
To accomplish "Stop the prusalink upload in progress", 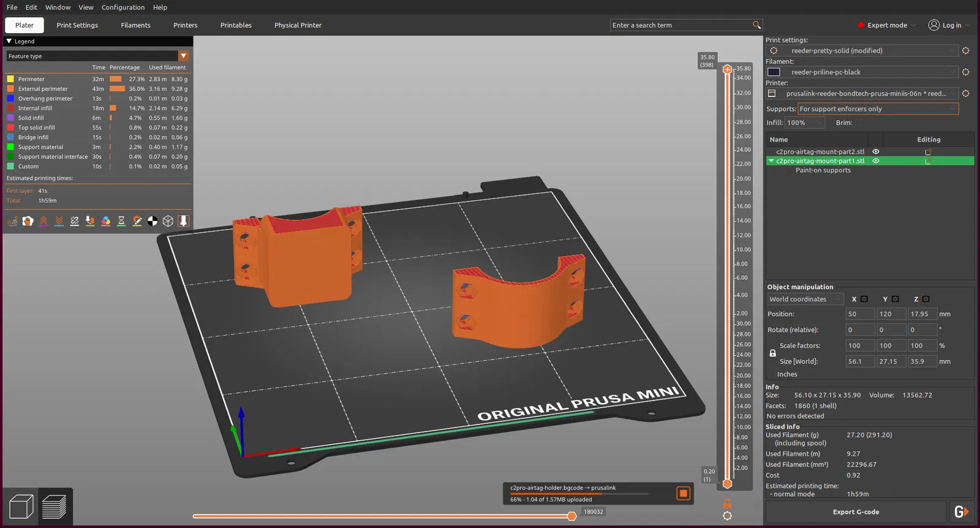I will pyautogui.click(x=683, y=494).
